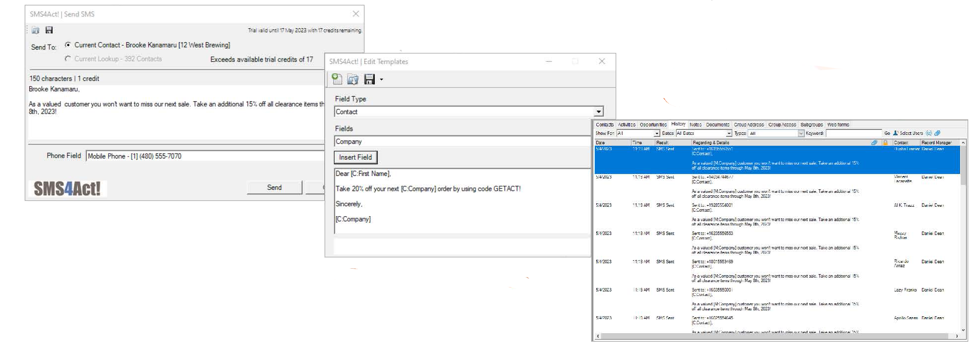Select the highlighted 11:11 AM SMS Sent row
This screenshot has width=980, height=350.
pos(777,160)
